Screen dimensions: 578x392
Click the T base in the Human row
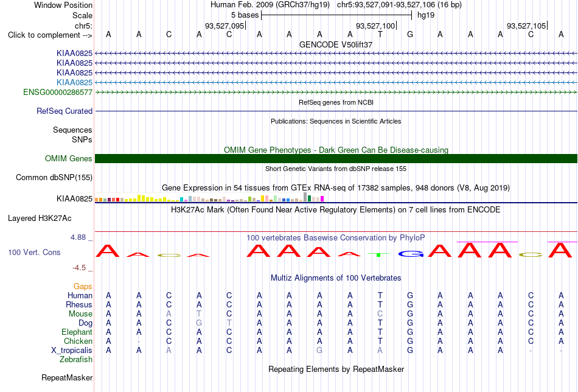click(x=380, y=296)
